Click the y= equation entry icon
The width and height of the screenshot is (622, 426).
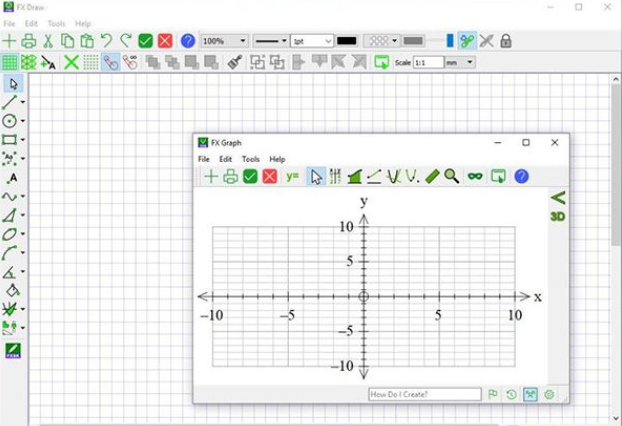[x=292, y=176]
